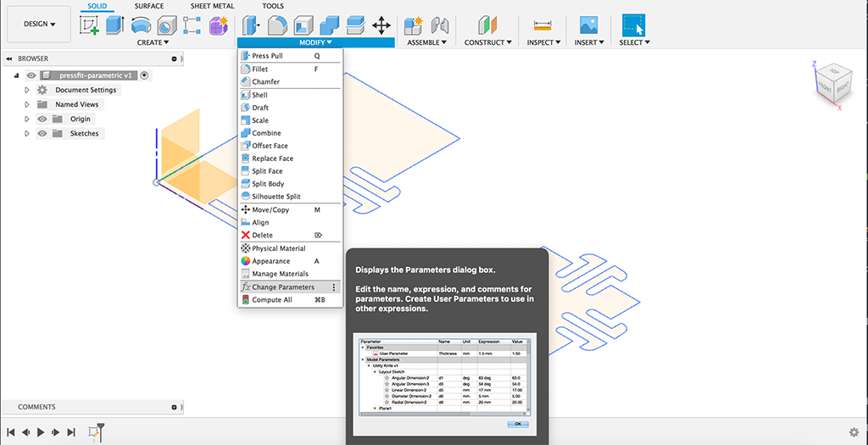Viewport: 868px width, 445px height.
Task: Activate pressfit-parametric v1 radio button
Action: 144,75
